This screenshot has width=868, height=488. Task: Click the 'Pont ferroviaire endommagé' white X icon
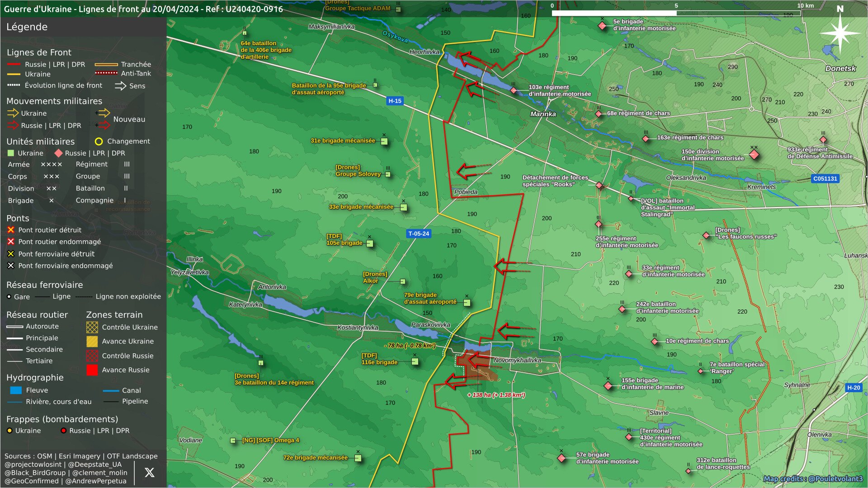[x=11, y=266]
